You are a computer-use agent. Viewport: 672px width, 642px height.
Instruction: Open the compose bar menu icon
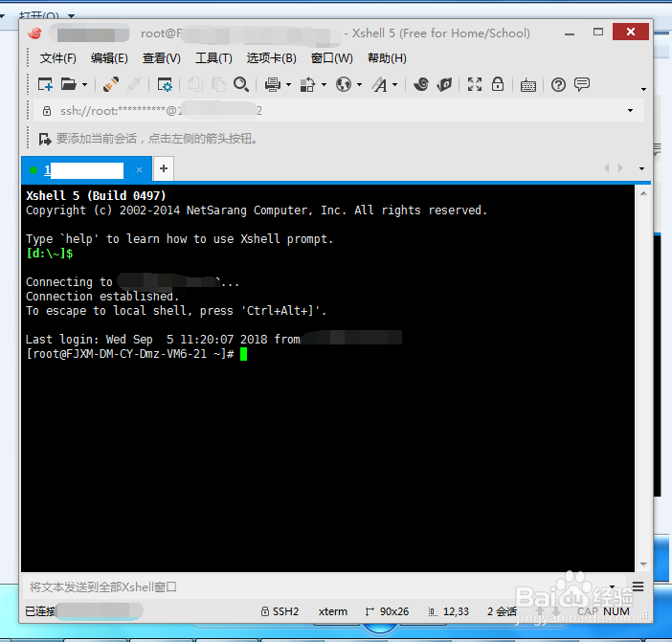[x=638, y=587]
